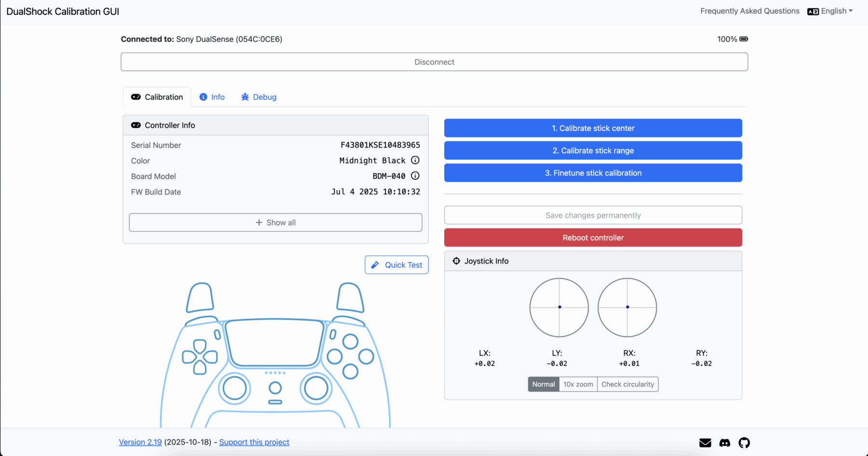Screen dimensions: 868x456
Task: Switch to the Info tab
Action: pyautogui.click(x=212, y=97)
